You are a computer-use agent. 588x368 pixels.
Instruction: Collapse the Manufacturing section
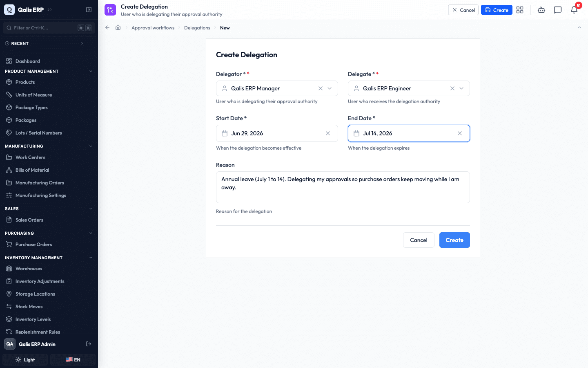pyautogui.click(x=91, y=146)
